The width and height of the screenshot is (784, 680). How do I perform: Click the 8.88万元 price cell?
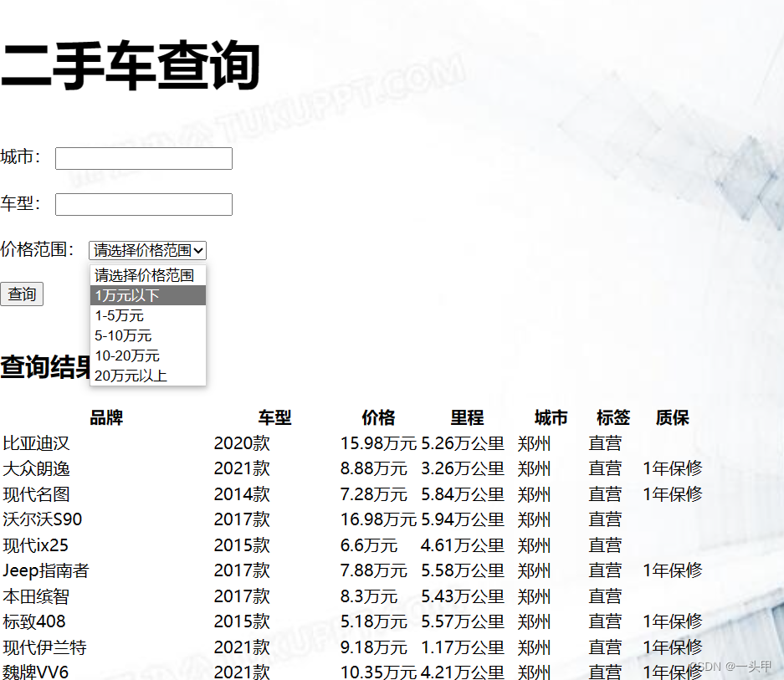pos(374,469)
